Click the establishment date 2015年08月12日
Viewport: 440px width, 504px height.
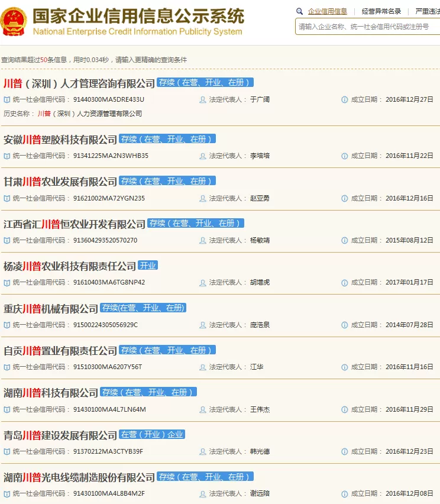(409, 240)
